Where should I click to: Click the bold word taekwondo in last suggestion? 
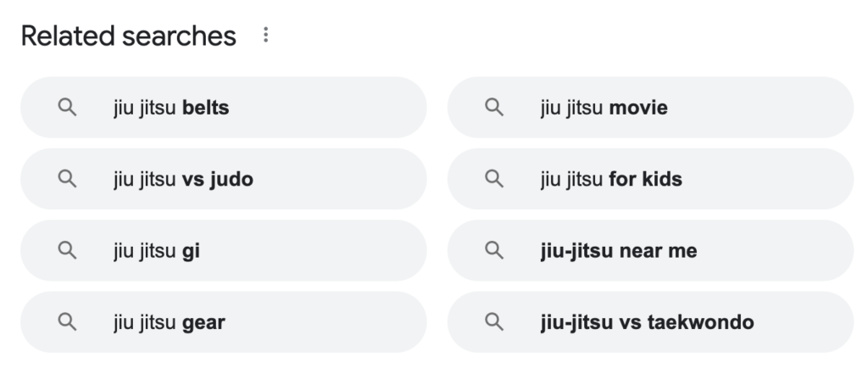click(x=700, y=322)
